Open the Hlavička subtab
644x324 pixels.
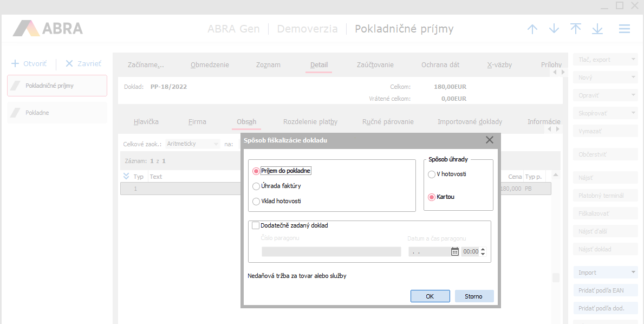pos(146,122)
